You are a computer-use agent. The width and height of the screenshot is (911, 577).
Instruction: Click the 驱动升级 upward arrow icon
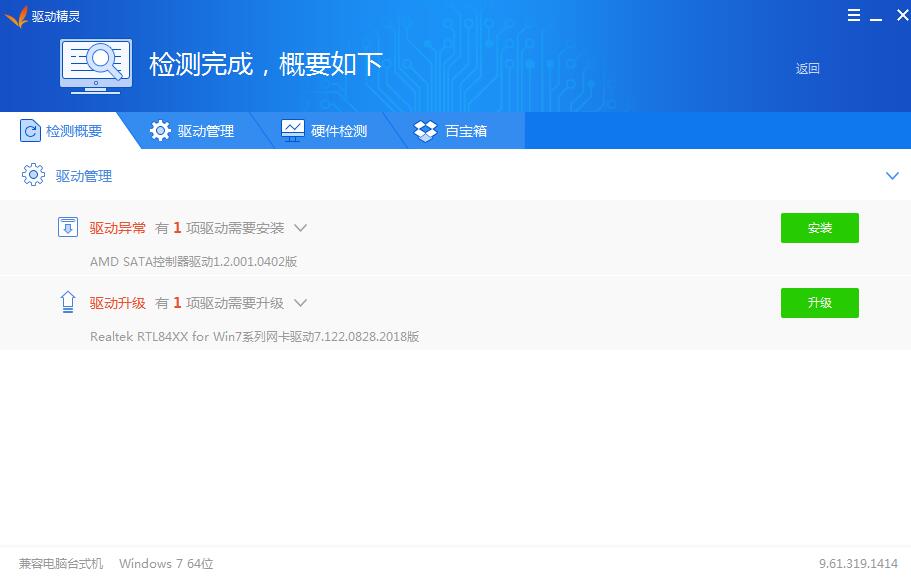click(68, 302)
